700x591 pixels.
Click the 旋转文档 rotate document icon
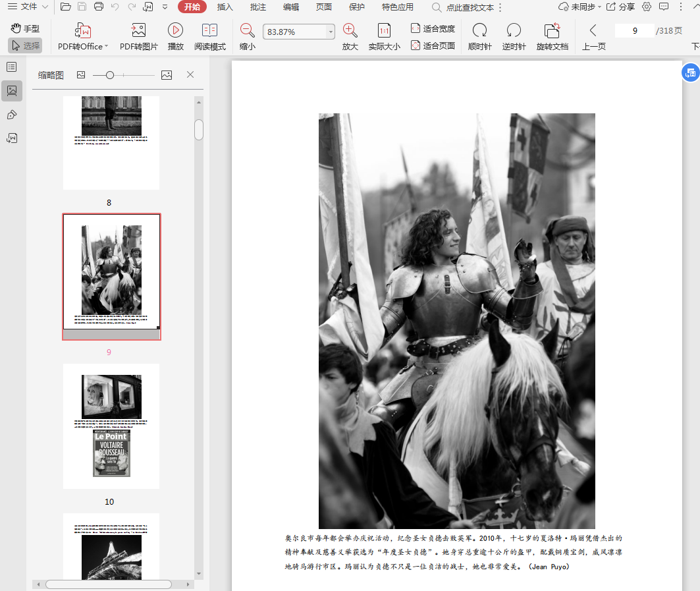[x=552, y=31]
